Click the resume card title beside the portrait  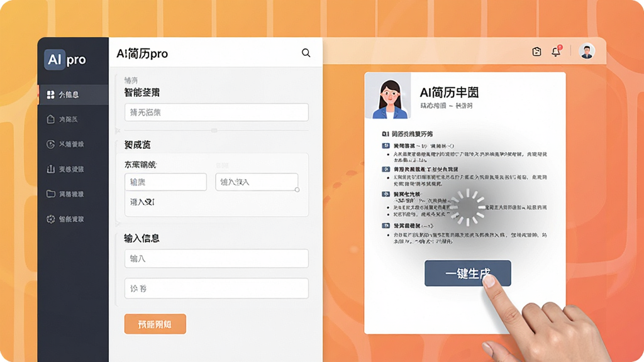[449, 93]
